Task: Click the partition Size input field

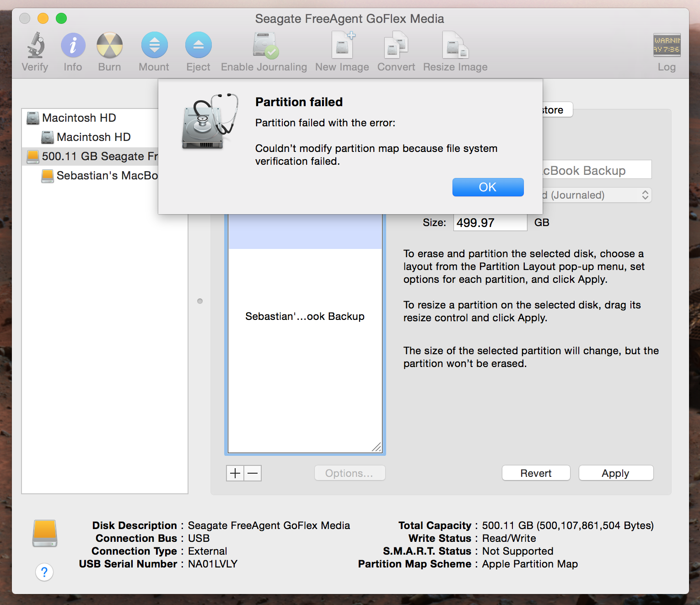Action: point(490,223)
